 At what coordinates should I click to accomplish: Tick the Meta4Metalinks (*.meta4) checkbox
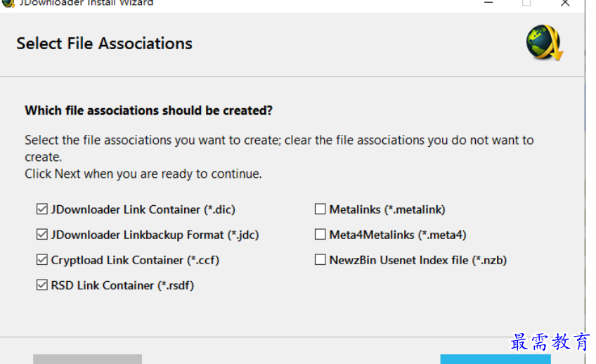click(320, 235)
